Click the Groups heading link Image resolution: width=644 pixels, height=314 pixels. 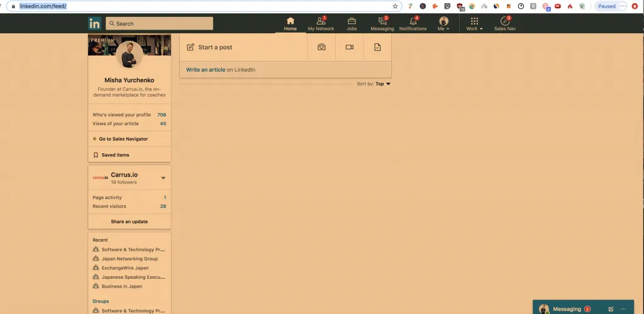point(101,301)
